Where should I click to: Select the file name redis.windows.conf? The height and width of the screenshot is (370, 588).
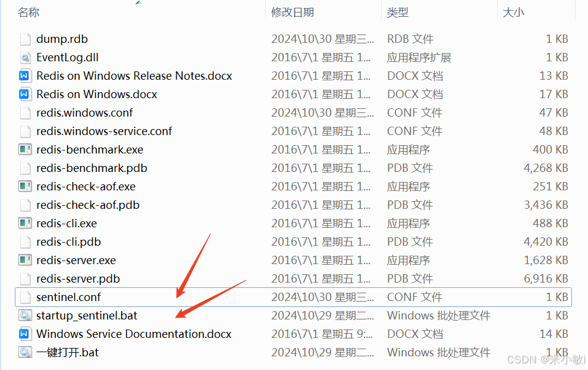click(x=85, y=112)
